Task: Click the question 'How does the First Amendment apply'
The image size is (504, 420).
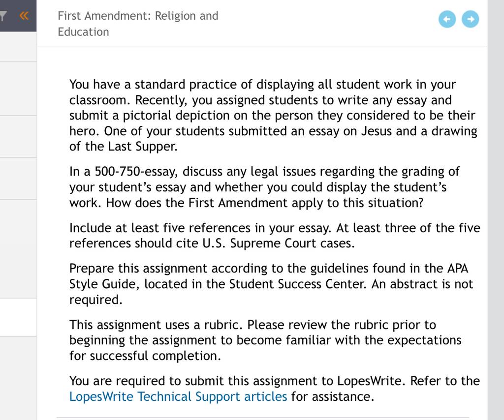Action: 265,203
